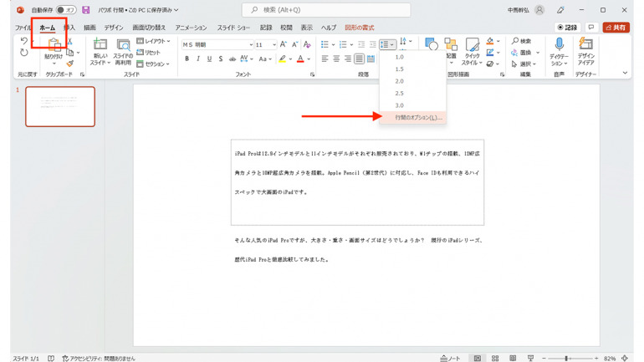The height and width of the screenshot is (362, 644).
Task: Align text left
Action: pyautogui.click(x=325, y=59)
